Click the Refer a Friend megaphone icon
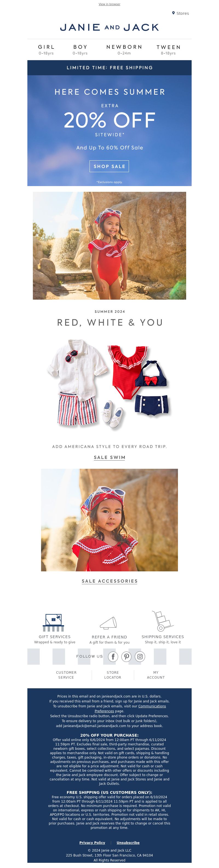Viewport: 219px width, 868px height. click(x=108, y=623)
